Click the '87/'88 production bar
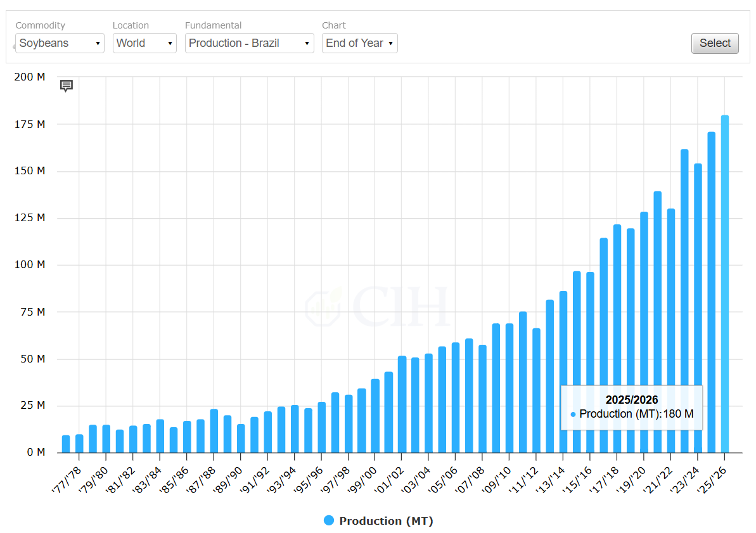The width and height of the screenshot is (756, 533). click(214, 431)
